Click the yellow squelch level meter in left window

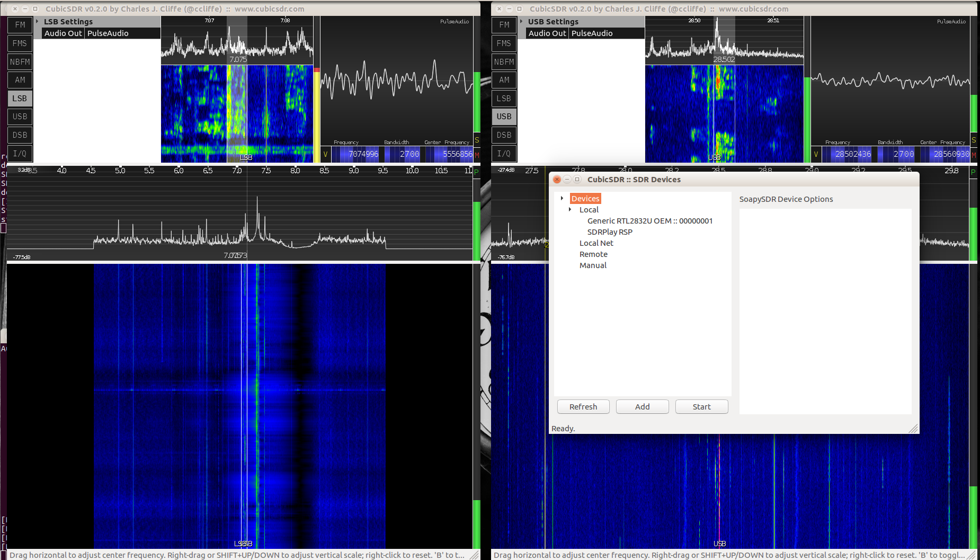(317, 115)
